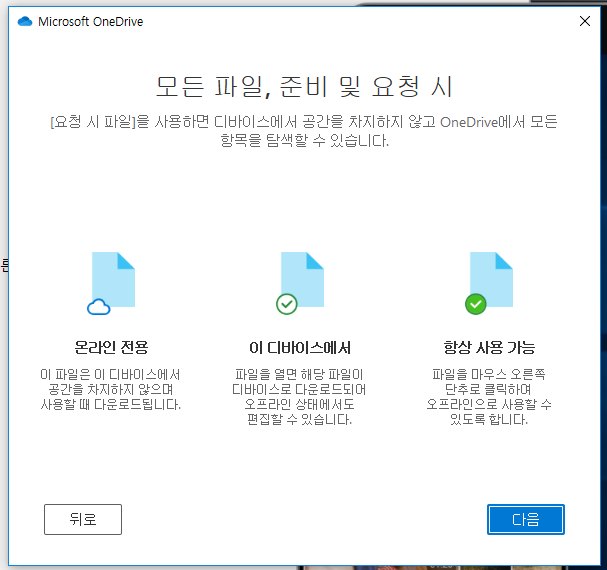Click the 이 디바이스에서 heading
This screenshot has width=607, height=570.
click(x=300, y=347)
